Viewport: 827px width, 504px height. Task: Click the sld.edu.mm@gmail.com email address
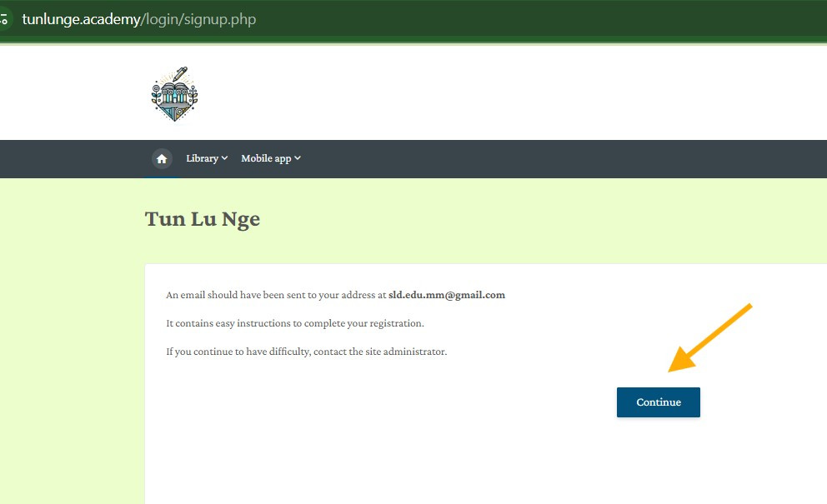[x=447, y=295]
